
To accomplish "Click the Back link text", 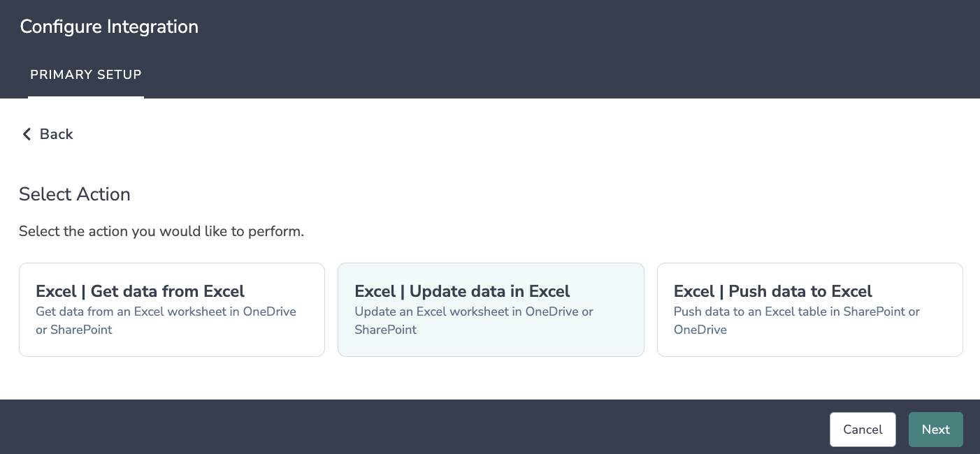I will 56,134.
